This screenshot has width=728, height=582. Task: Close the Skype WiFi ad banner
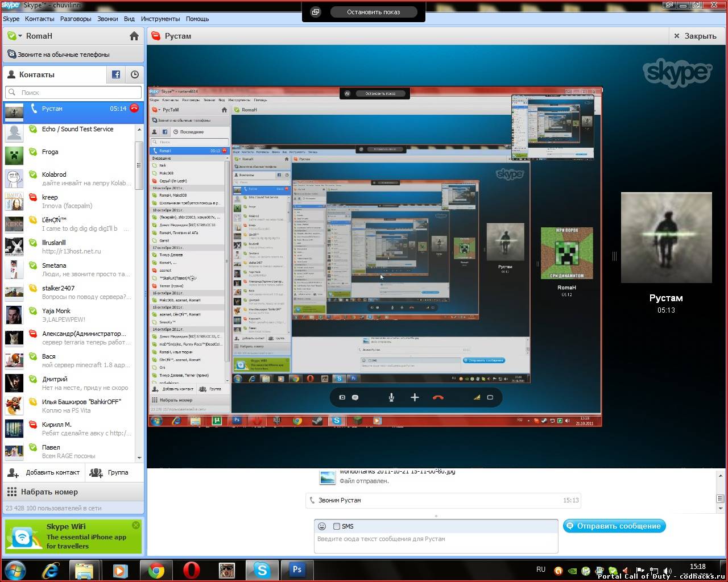point(135,525)
